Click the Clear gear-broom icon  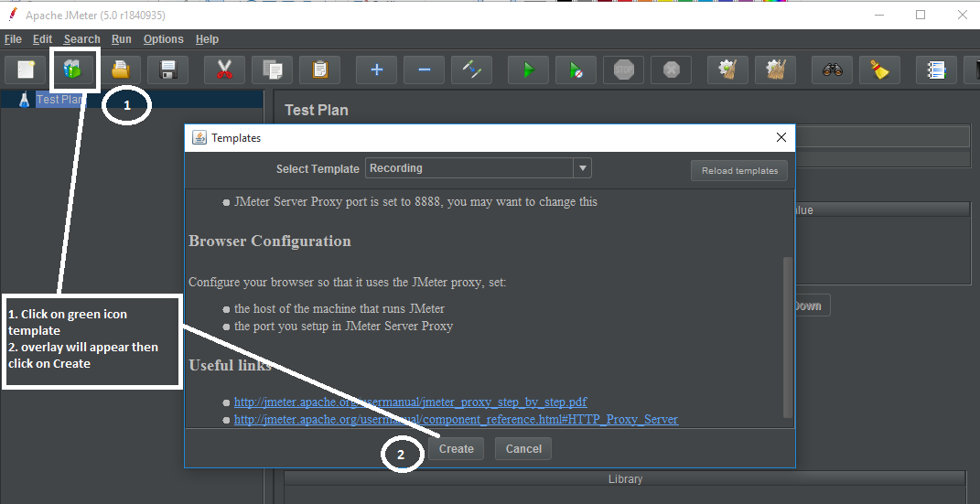click(727, 70)
